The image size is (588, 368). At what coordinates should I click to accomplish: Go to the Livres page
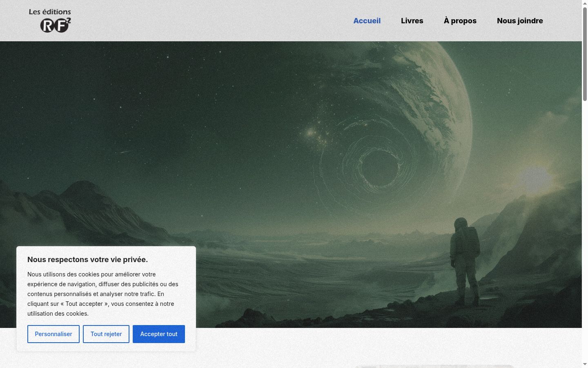tap(412, 21)
